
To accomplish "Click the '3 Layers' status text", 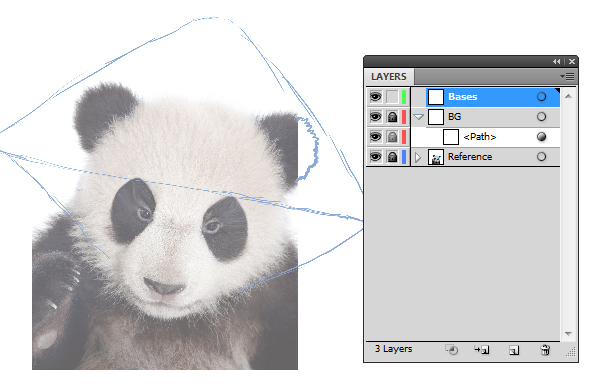I will tap(393, 349).
